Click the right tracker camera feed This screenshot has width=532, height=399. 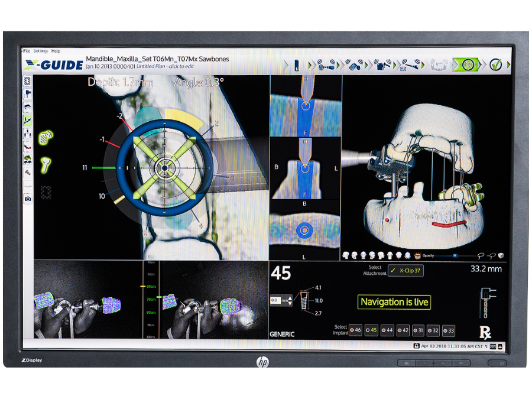coord(214,300)
